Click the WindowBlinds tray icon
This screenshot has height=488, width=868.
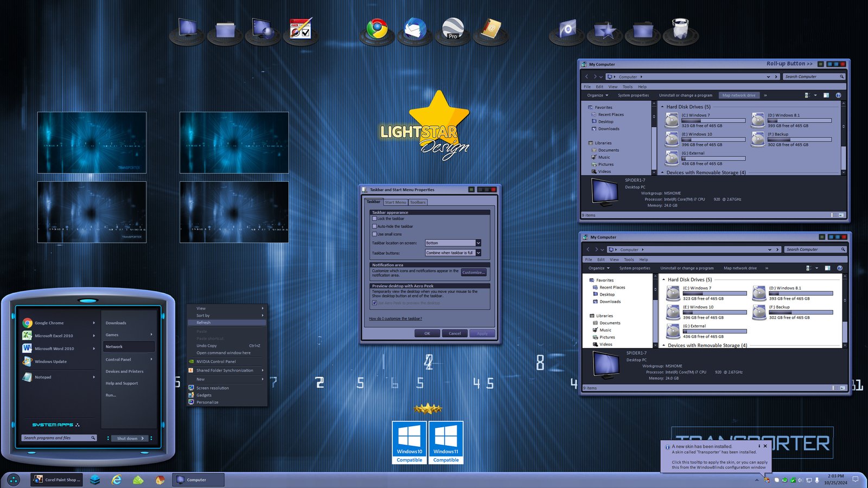click(767, 480)
